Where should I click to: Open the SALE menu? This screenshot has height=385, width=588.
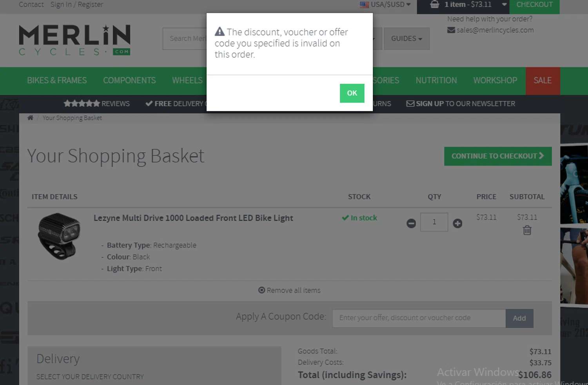coord(543,81)
